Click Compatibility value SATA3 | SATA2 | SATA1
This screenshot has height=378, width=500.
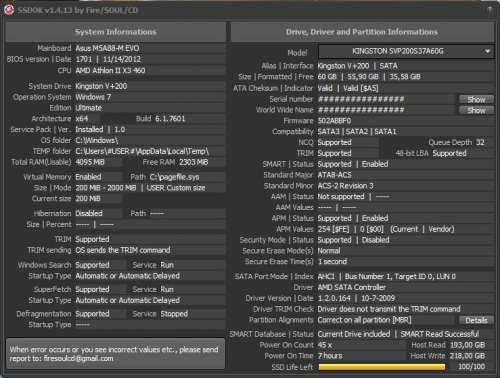point(357,132)
